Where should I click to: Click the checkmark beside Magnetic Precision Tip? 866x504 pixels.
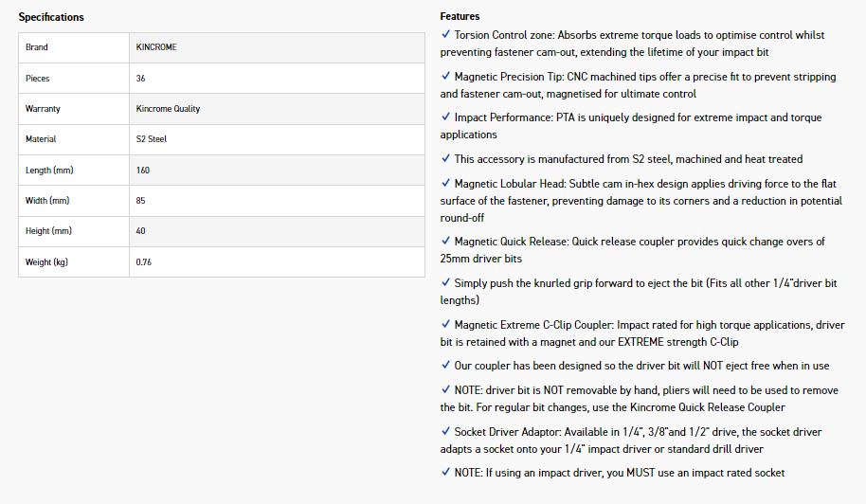(x=445, y=77)
